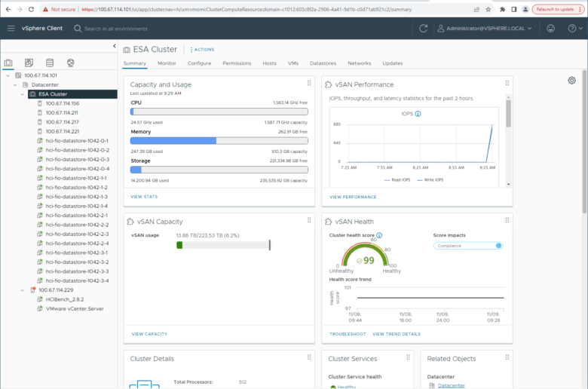This screenshot has width=588, height=389.
Task: Click the vSAN usage capacity bar
Action: pyautogui.click(x=223, y=245)
